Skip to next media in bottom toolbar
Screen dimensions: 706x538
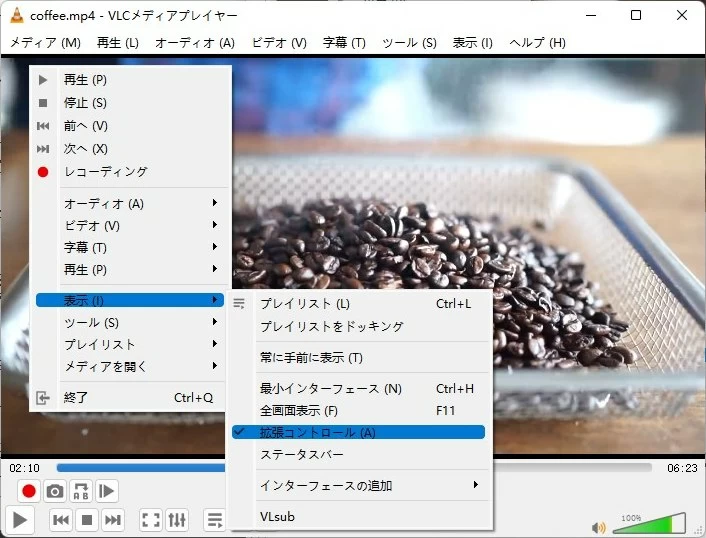click(113, 520)
